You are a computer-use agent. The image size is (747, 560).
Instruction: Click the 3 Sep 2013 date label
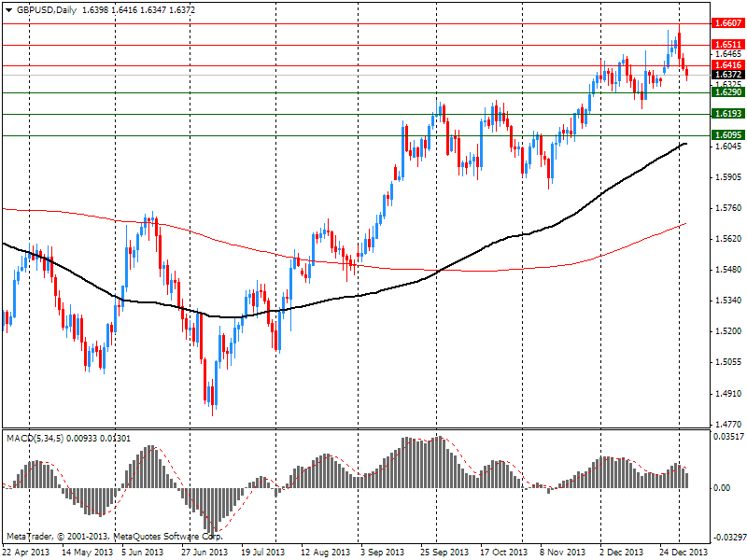(x=383, y=552)
